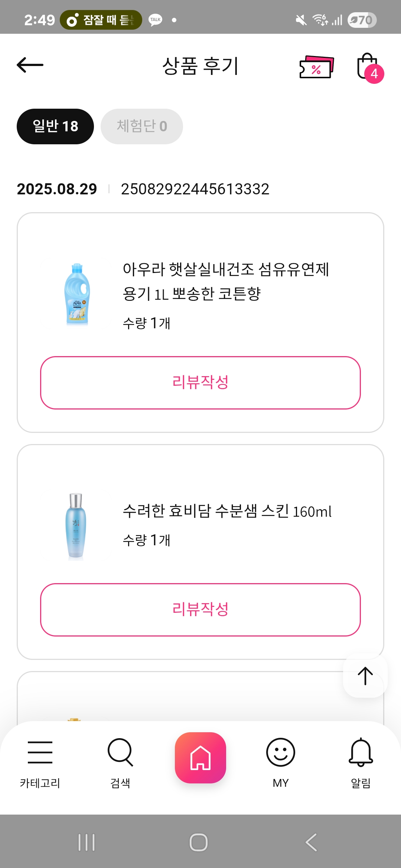Screen dimensions: 401x868
Task: Tap order number 25082922445613332
Action: coord(195,189)
